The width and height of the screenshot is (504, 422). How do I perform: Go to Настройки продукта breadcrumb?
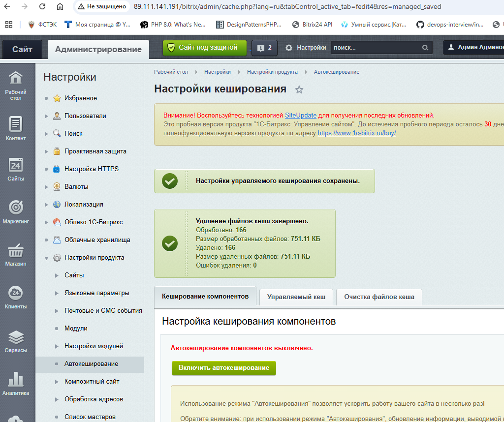pyautogui.click(x=272, y=72)
